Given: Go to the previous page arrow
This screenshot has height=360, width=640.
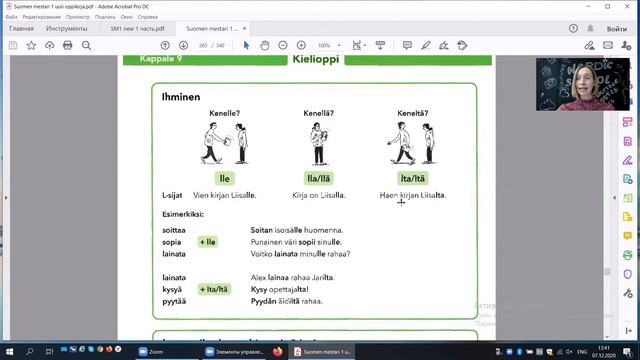Looking at the screenshot, I should point(165,45).
